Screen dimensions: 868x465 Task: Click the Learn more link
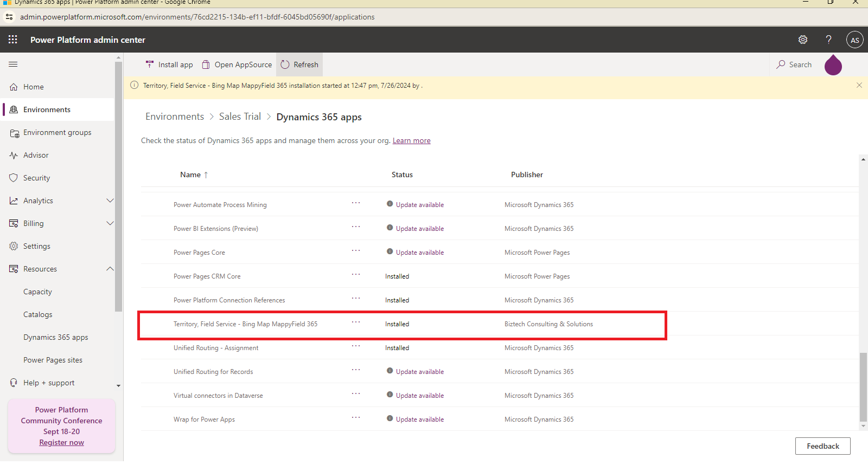click(412, 140)
